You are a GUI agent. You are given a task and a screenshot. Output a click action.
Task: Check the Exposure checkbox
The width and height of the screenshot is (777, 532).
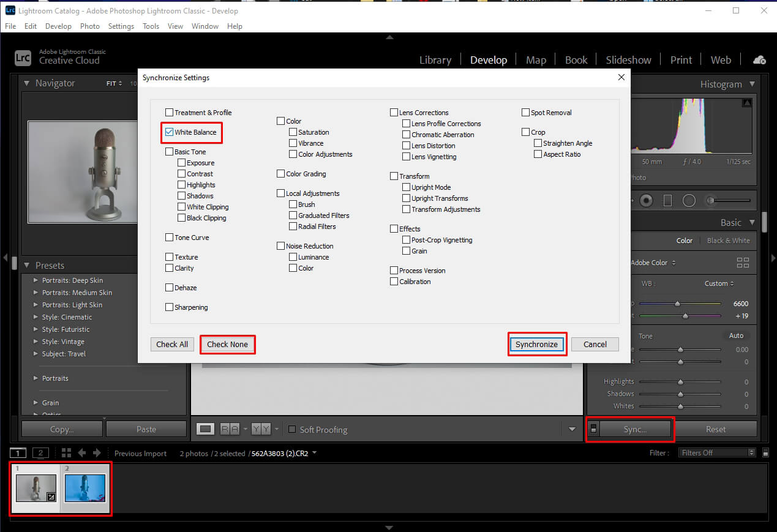181,162
